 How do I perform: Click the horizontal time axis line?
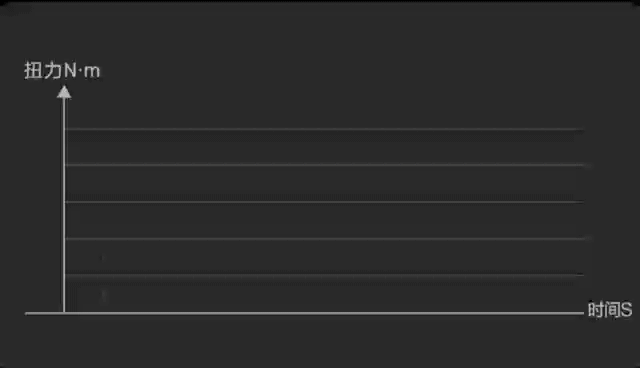[x=304, y=313]
